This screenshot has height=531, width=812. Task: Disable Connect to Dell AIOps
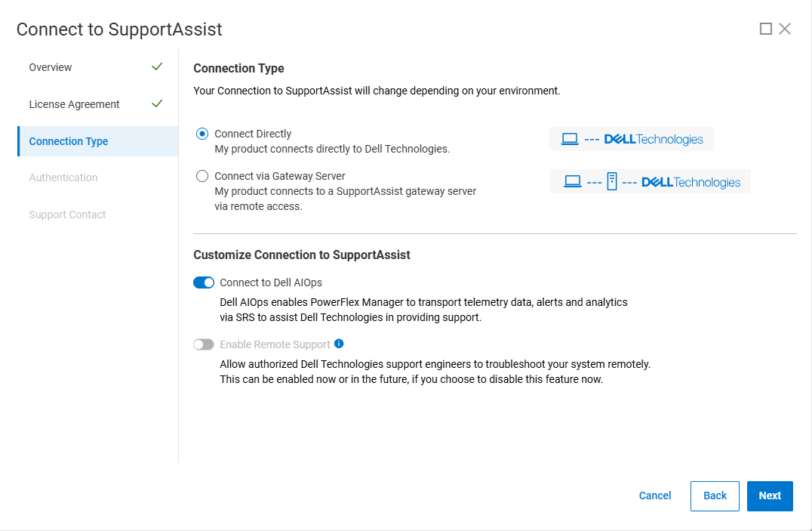(204, 282)
